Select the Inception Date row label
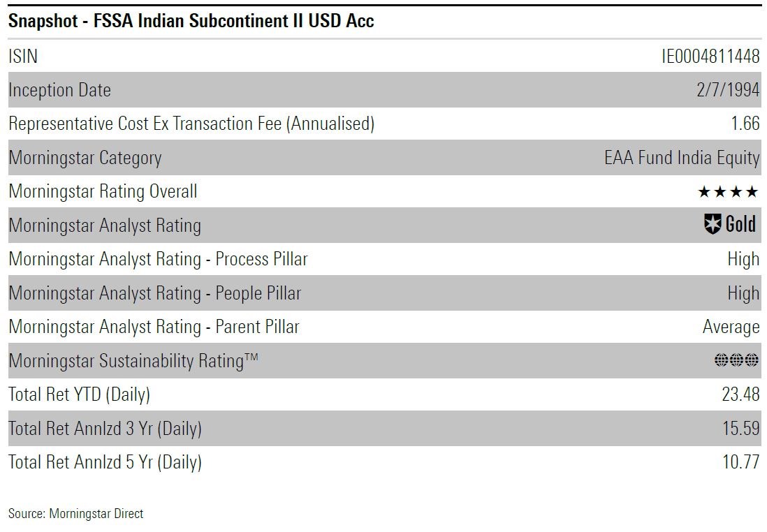The width and height of the screenshot is (767, 532). tap(59, 90)
